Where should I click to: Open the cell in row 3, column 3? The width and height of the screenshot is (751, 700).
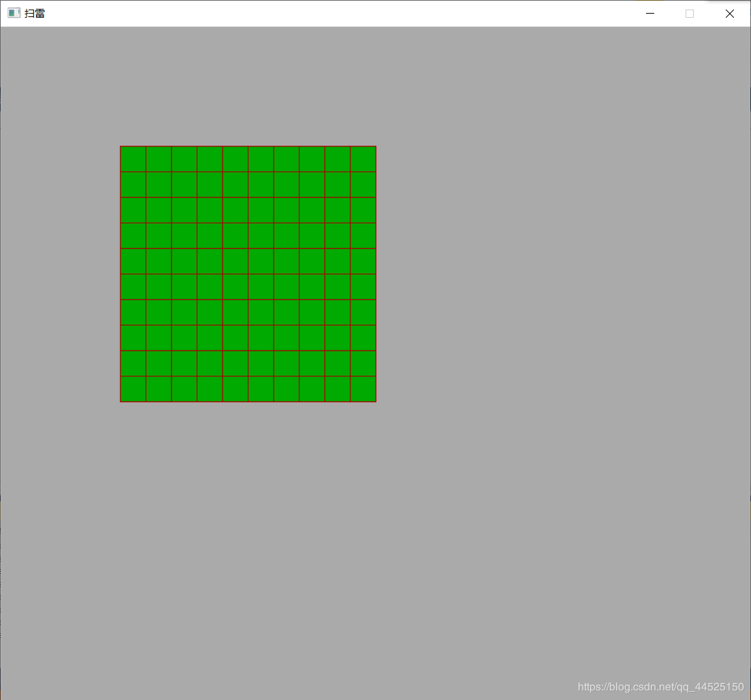[185, 210]
